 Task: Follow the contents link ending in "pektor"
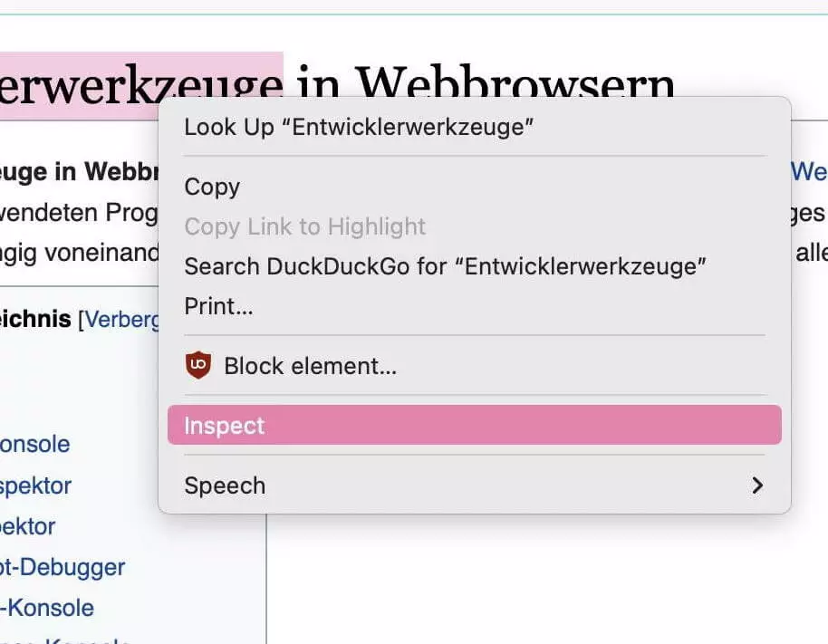[27, 526]
